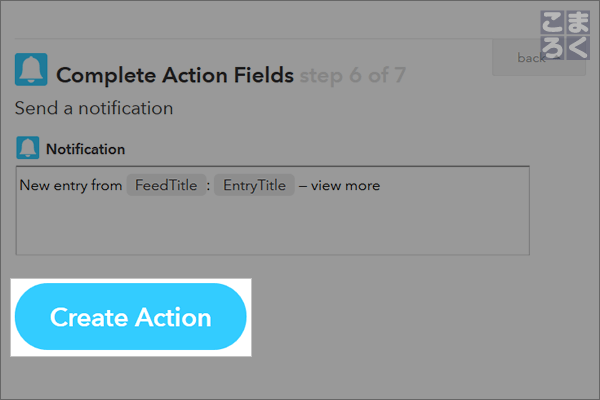The image size is (600, 400).
Task: Place cursor on New entry from text
Action: pyautogui.click(x=71, y=186)
